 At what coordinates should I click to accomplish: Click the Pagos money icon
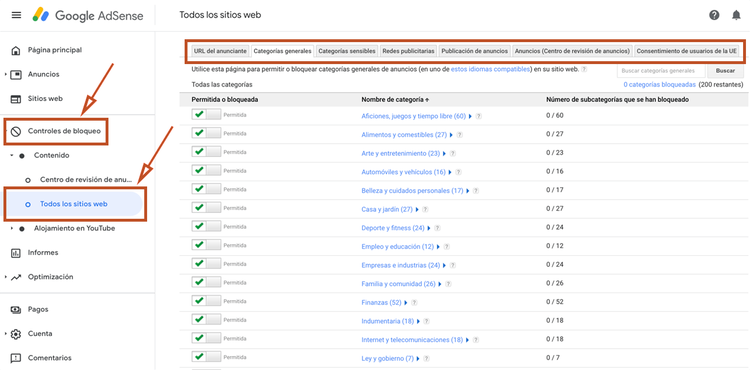[x=16, y=310]
